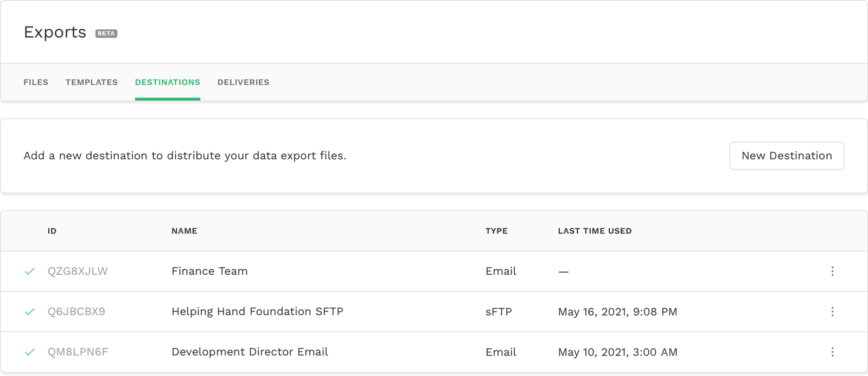Open kebab menu for Development Director Email

point(832,352)
